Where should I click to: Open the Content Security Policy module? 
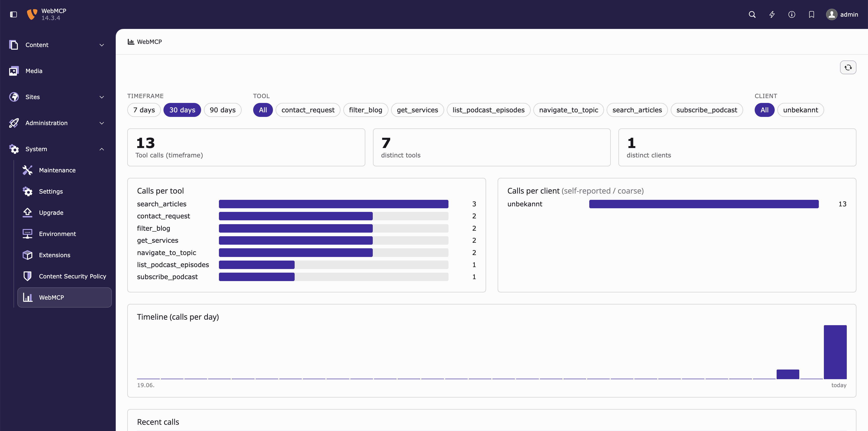point(64,276)
